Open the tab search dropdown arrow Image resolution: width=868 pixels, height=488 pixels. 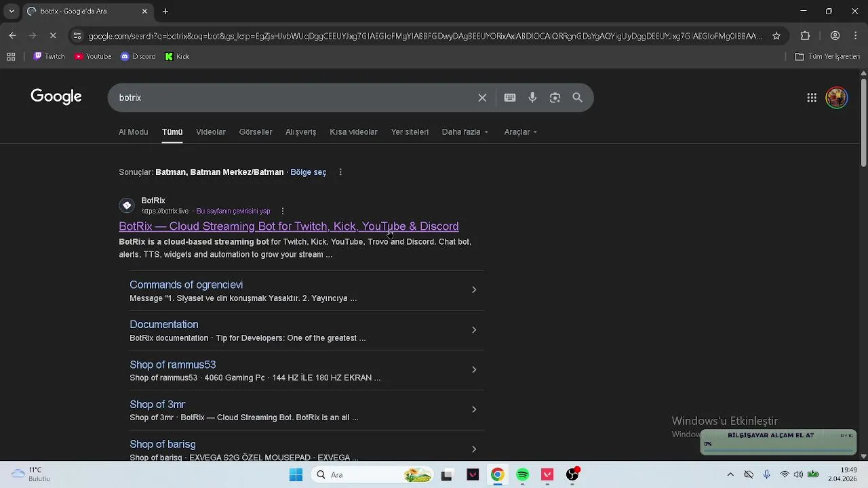pos(12,11)
